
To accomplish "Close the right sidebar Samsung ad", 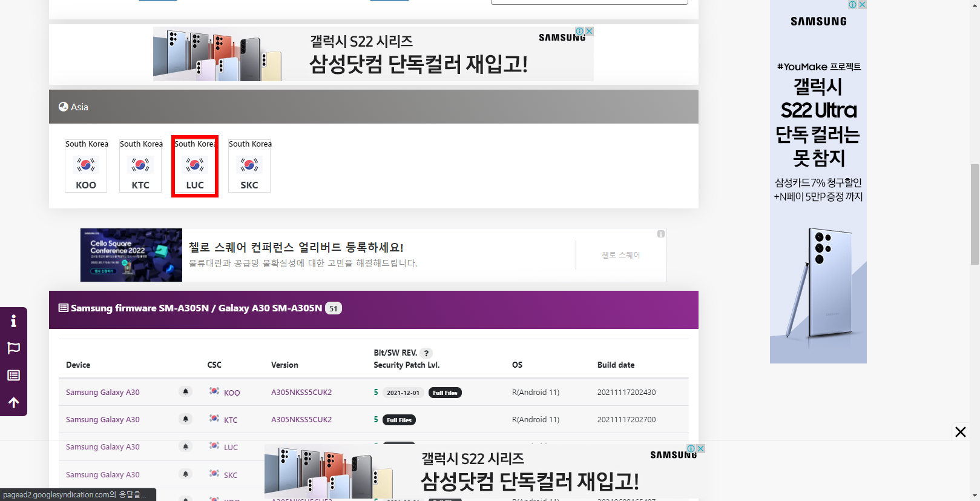I will pyautogui.click(x=862, y=4).
